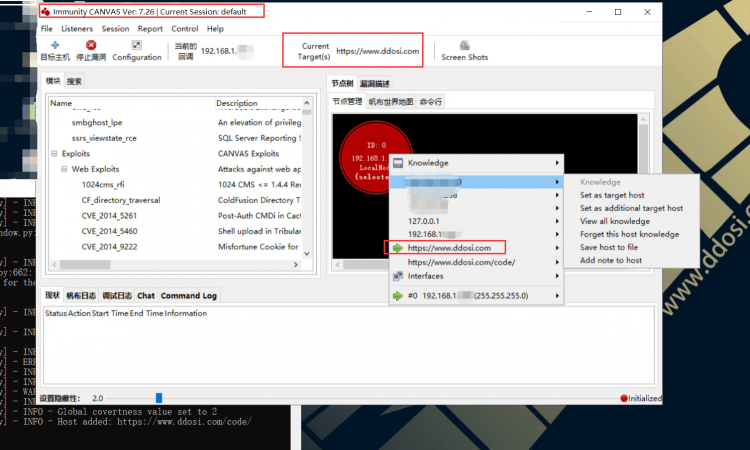Select CVE_2014_5261 exploit
Image resolution: width=750 pixels, height=450 pixels.
pos(109,216)
